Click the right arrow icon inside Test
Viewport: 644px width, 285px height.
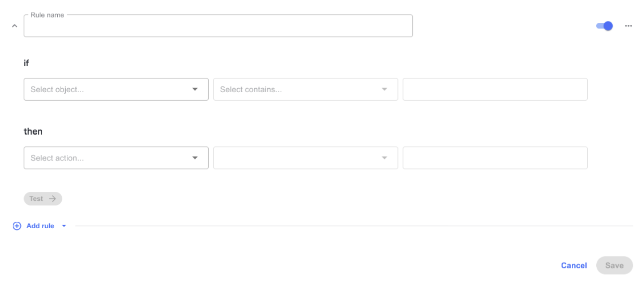tap(53, 198)
